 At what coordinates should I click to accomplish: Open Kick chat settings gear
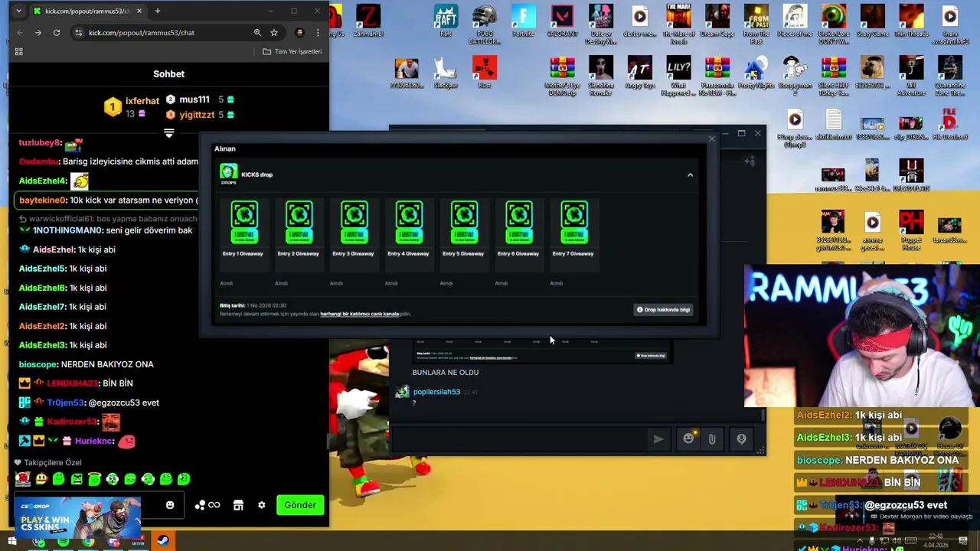(x=261, y=505)
